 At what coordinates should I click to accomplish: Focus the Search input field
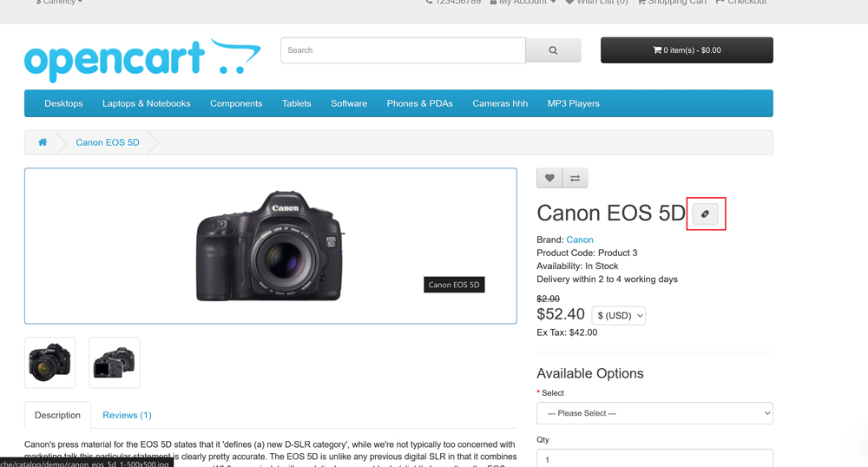click(403, 50)
